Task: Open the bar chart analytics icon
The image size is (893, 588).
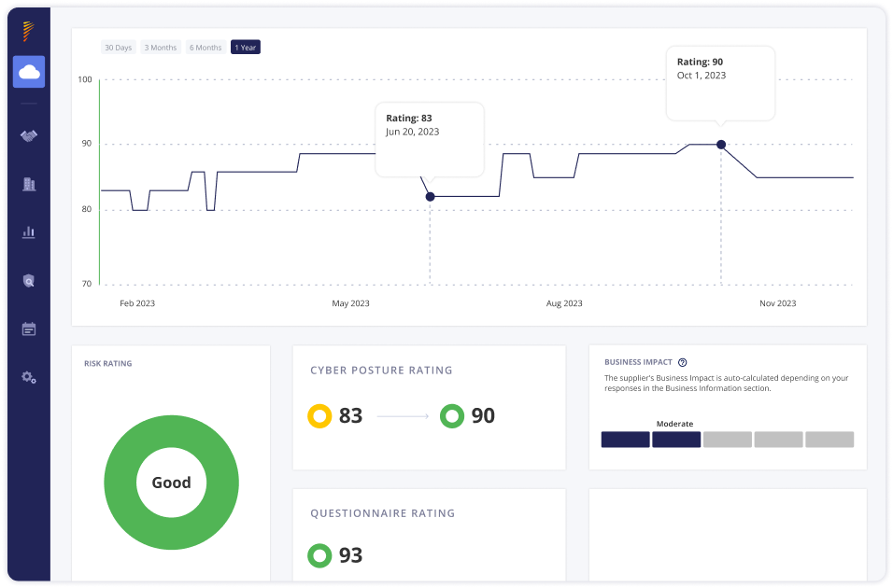Action: coord(29,232)
